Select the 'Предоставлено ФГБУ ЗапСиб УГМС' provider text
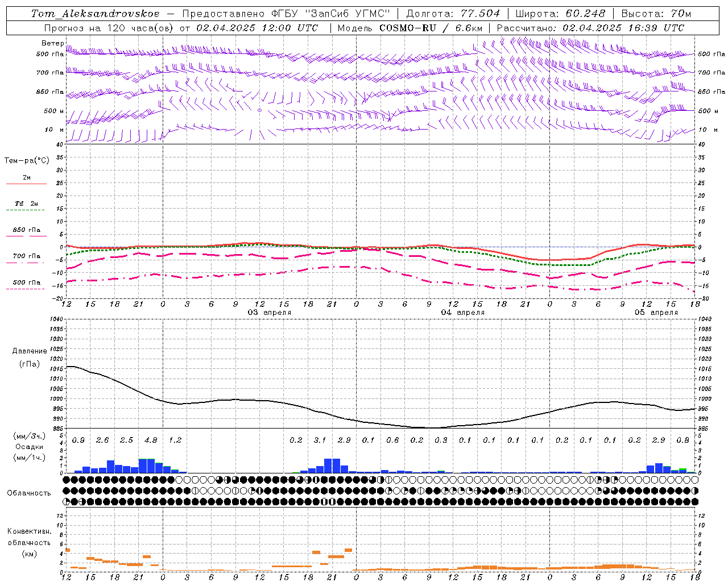The width and height of the screenshot is (728, 582). (x=286, y=14)
